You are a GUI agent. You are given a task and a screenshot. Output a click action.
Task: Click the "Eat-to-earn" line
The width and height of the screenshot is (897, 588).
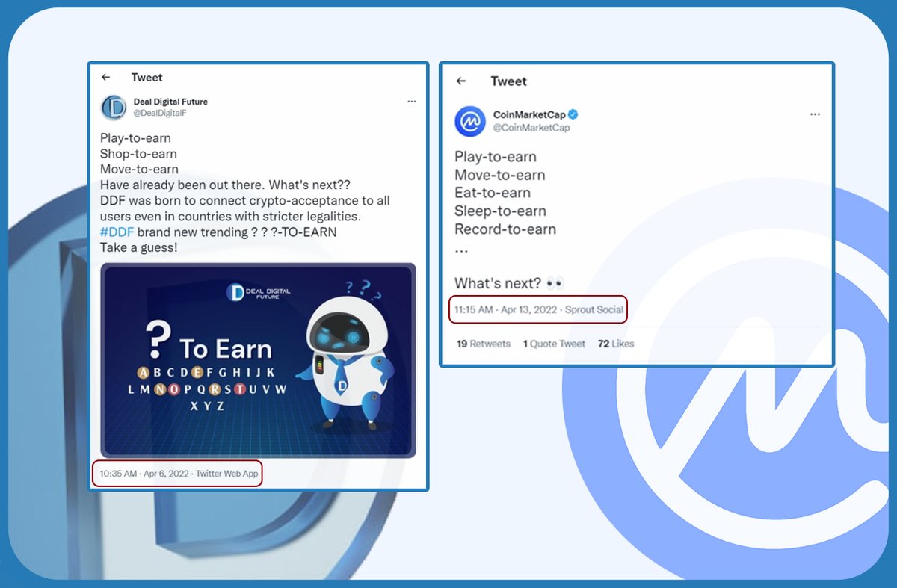493,194
